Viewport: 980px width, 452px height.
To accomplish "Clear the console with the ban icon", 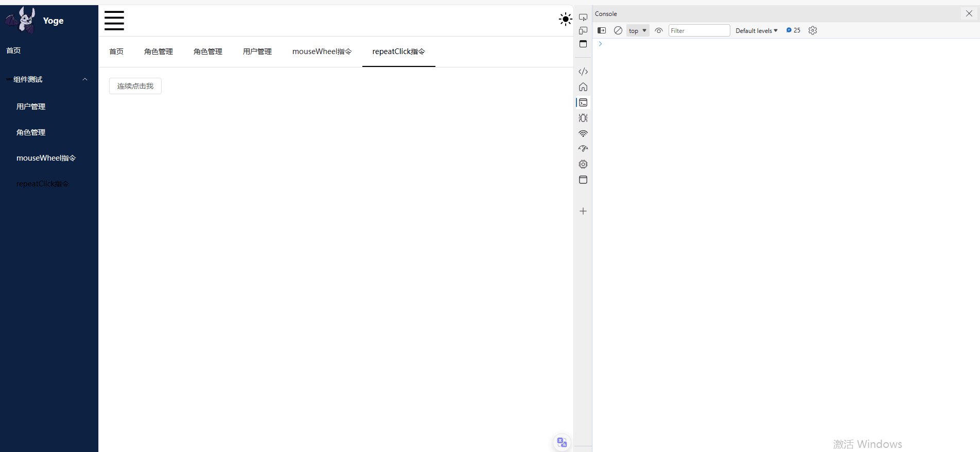I will [x=618, y=30].
